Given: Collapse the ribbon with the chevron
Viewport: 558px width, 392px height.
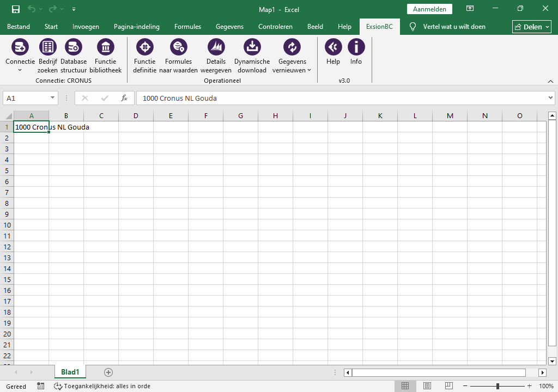Looking at the screenshot, I should click(550, 82).
